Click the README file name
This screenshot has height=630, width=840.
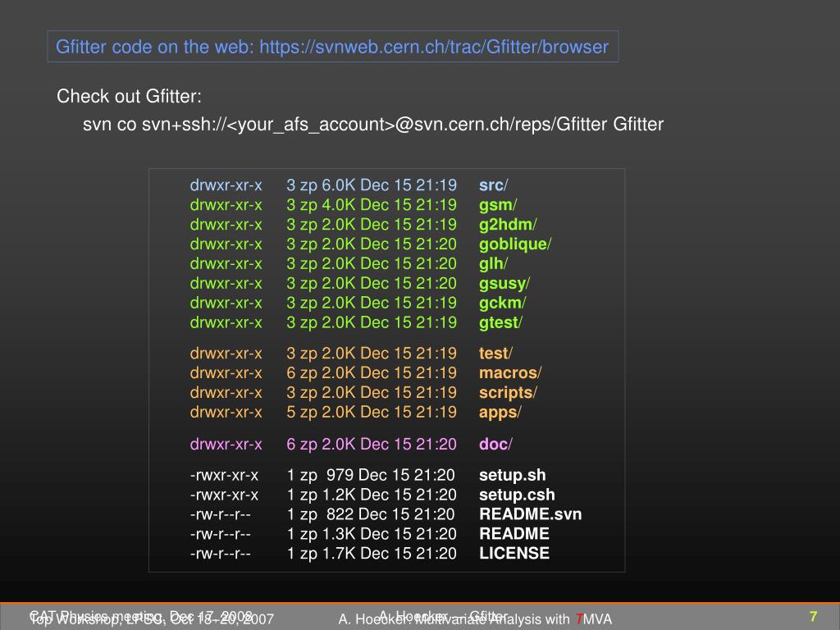pos(514,534)
